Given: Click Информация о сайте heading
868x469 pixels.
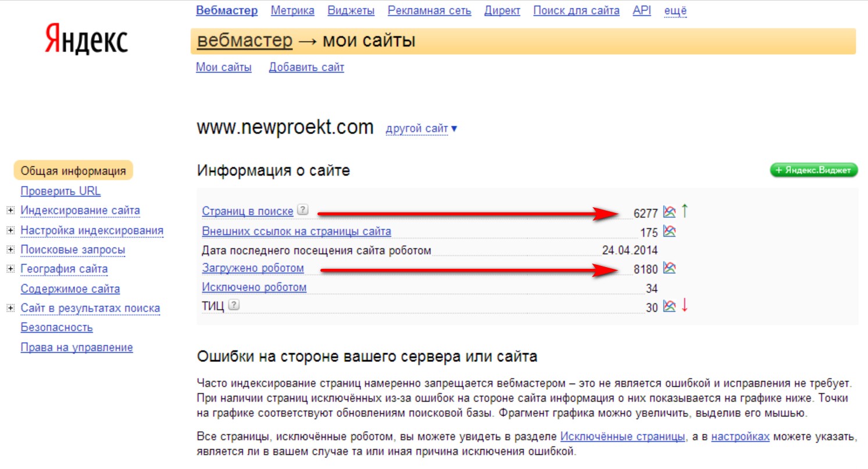Looking at the screenshot, I should click(x=274, y=170).
